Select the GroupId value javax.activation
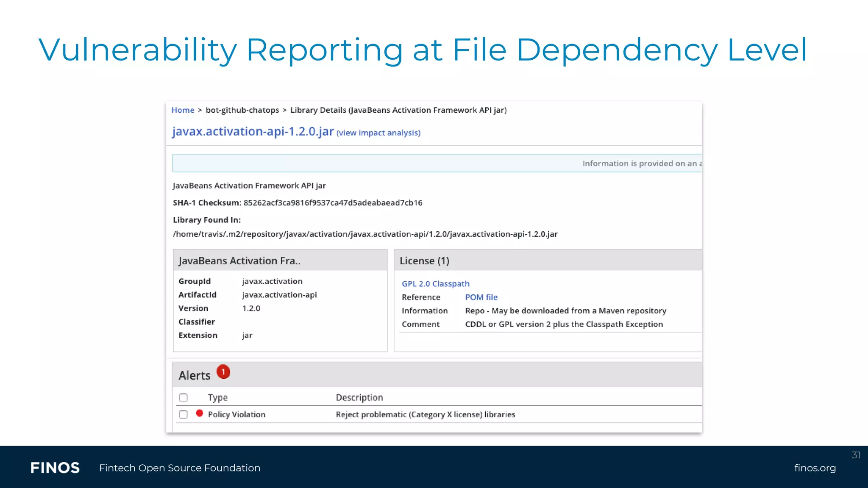The width and height of the screenshot is (868, 488). pos(272,281)
